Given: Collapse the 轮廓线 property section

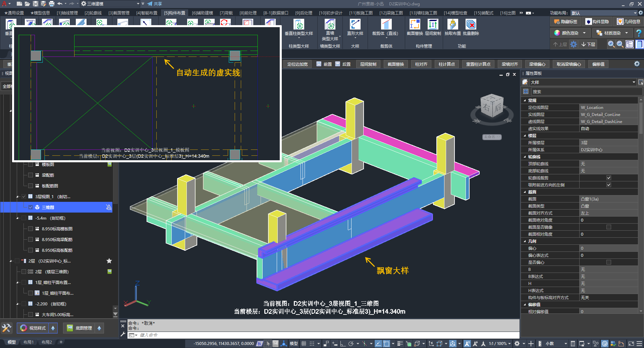Looking at the screenshot, I should point(525,157).
